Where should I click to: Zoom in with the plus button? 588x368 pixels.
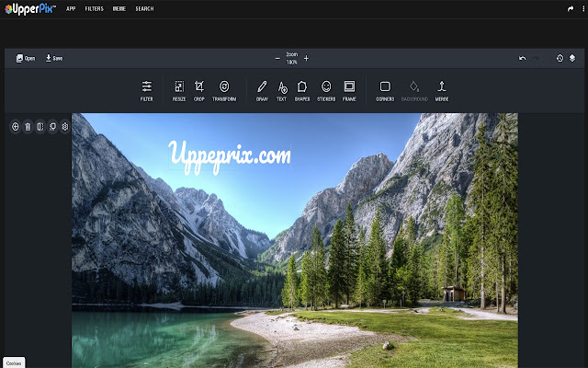306,59
